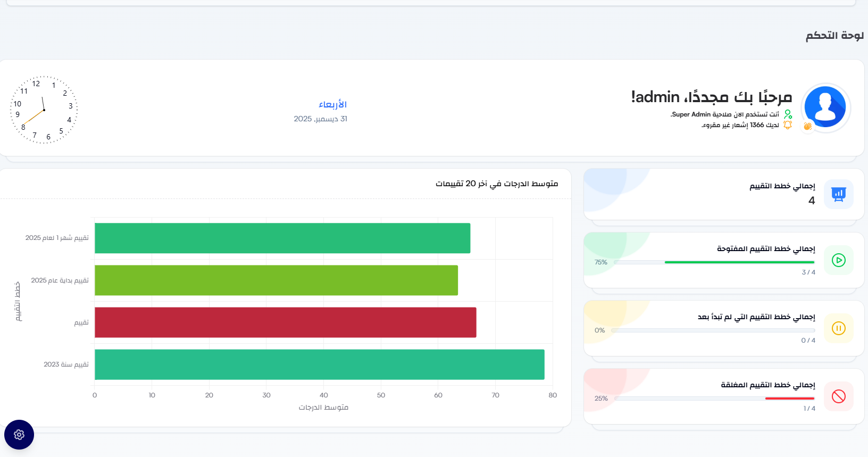This screenshot has width=868, height=457.
Task: Click the empty not-started plans progress bar
Action: 713,330
